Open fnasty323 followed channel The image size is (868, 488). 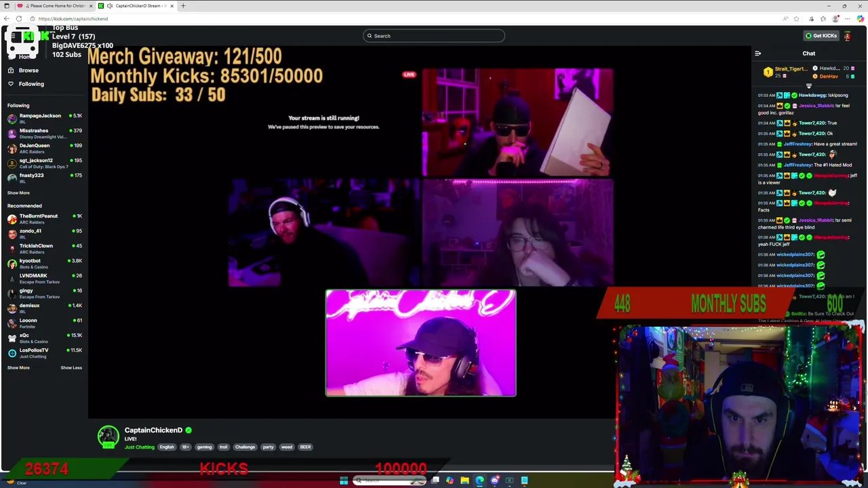click(x=44, y=178)
